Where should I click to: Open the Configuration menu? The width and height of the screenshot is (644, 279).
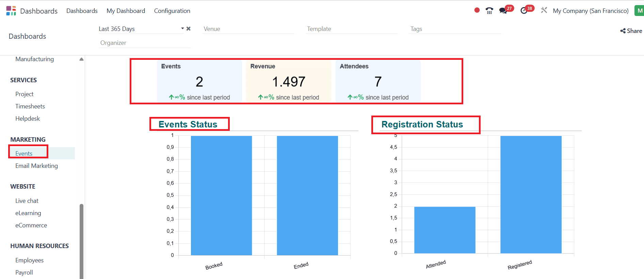[x=172, y=11]
